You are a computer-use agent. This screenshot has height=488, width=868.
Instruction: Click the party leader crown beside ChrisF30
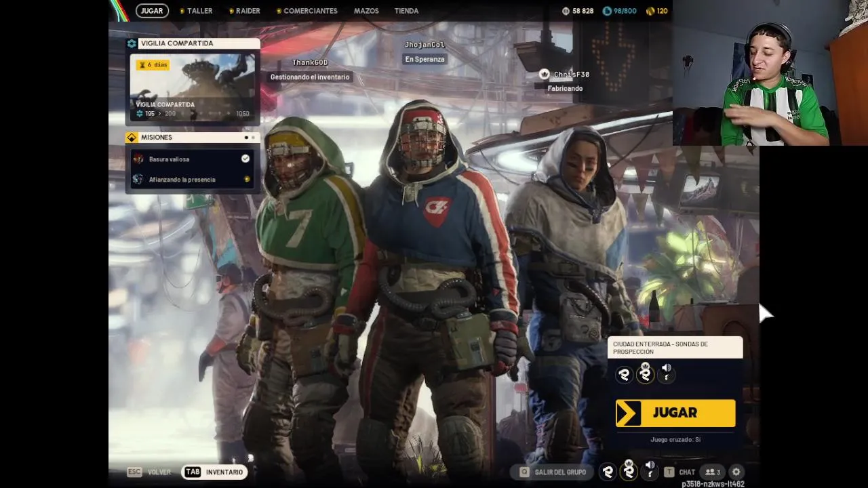[x=544, y=74]
